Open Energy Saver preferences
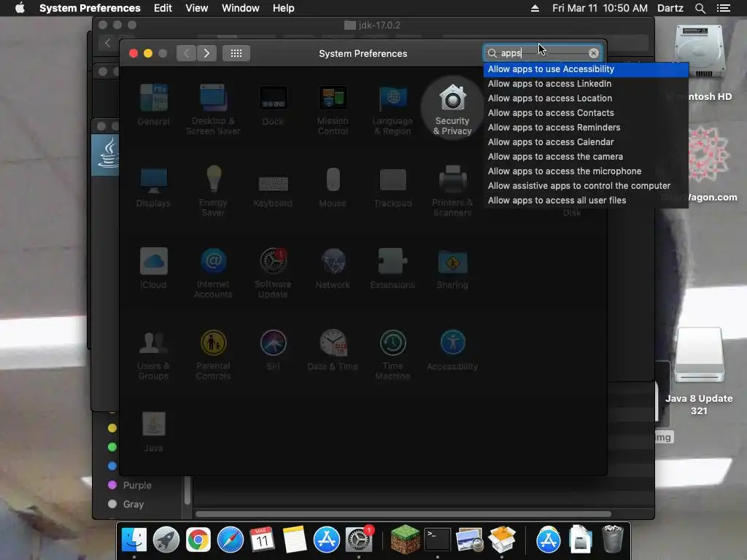Screen dimensions: 747x560 (213, 191)
